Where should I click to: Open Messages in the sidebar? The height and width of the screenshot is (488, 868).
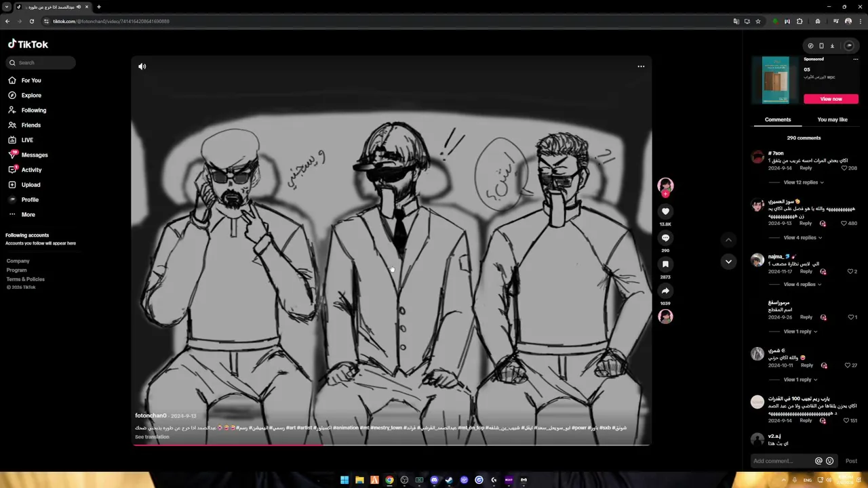coord(28,155)
